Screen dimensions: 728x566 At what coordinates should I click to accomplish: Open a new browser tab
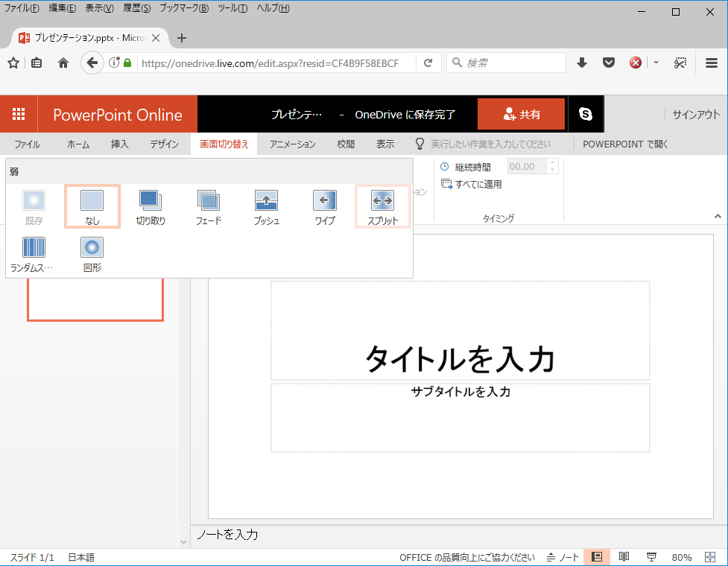click(x=182, y=38)
